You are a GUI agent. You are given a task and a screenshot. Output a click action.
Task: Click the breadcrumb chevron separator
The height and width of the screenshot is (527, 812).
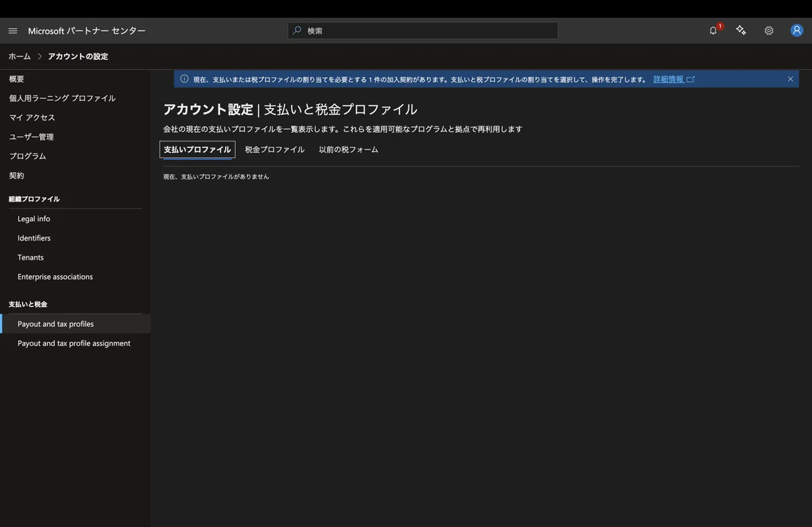coord(40,56)
